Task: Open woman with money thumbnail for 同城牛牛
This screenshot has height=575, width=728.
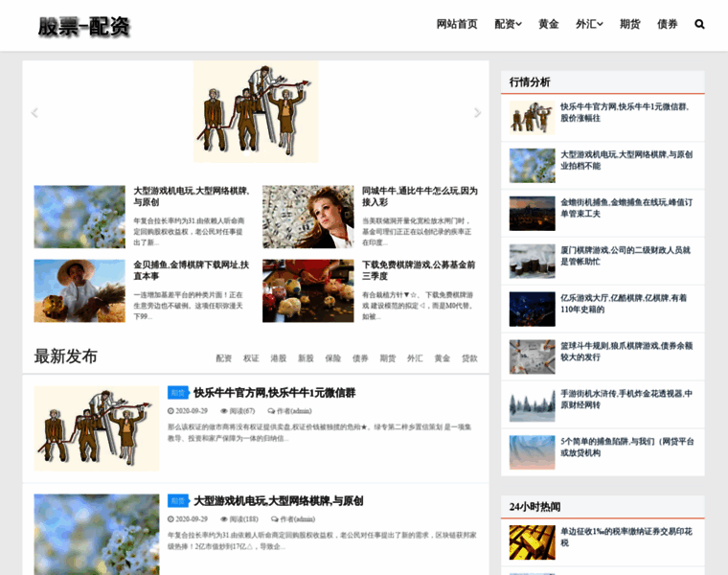Action: 308,217
